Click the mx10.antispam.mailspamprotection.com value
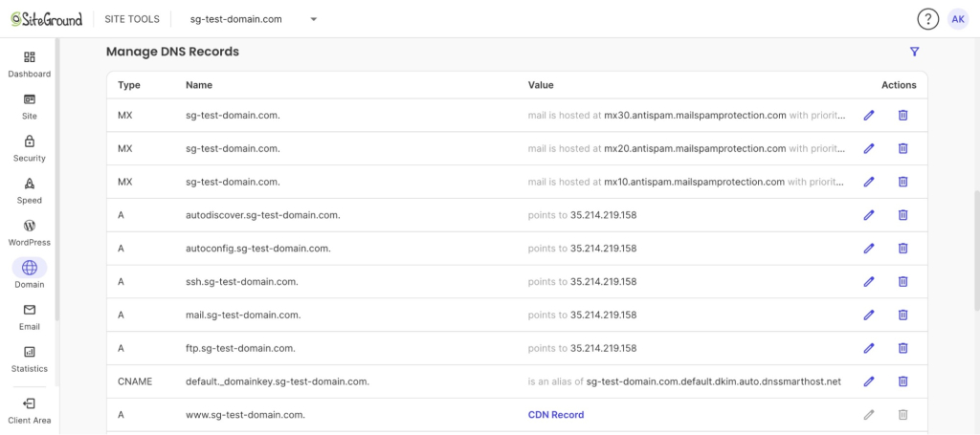 point(694,182)
